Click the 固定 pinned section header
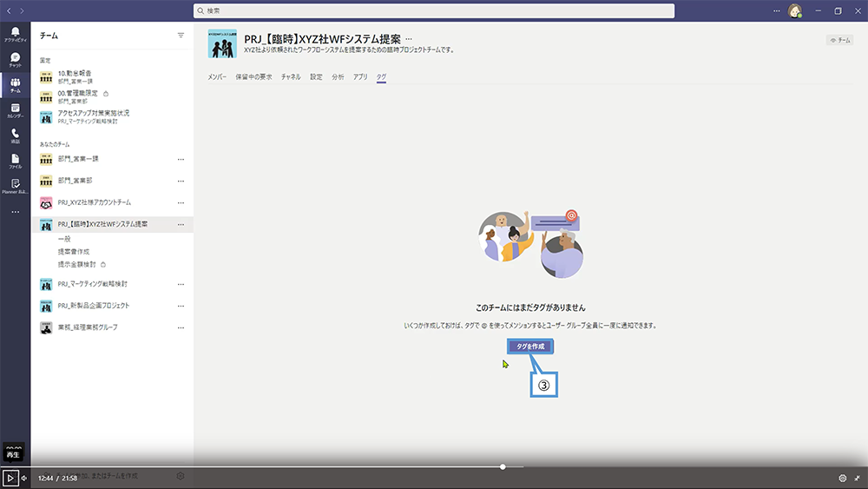Screen dimensions: 868x489 coord(45,60)
